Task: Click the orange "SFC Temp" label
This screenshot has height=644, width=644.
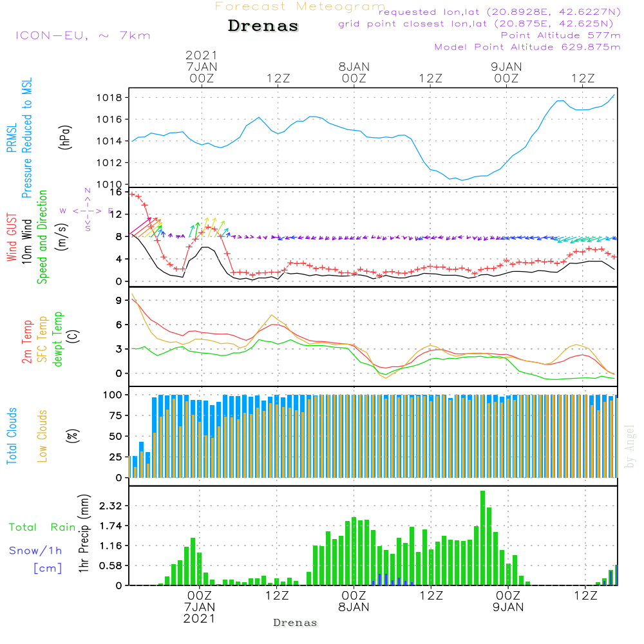Action: point(43,339)
